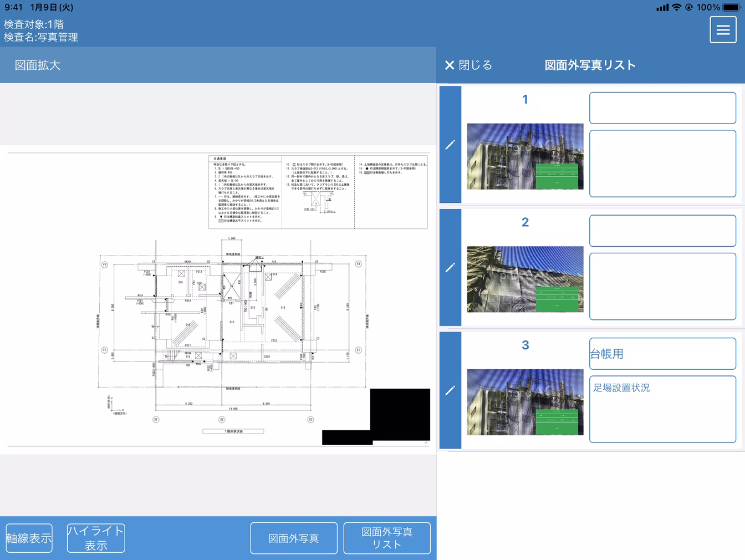Tap the pencil edit icon for photo 2
The width and height of the screenshot is (745, 560).
pos(450,268)
